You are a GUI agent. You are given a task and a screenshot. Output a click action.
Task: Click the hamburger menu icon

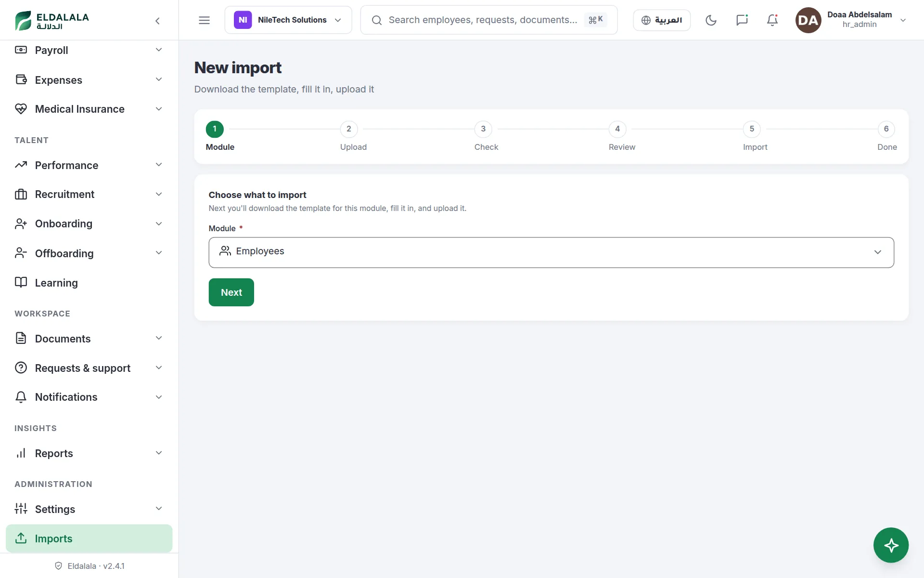tap(204, 20)
